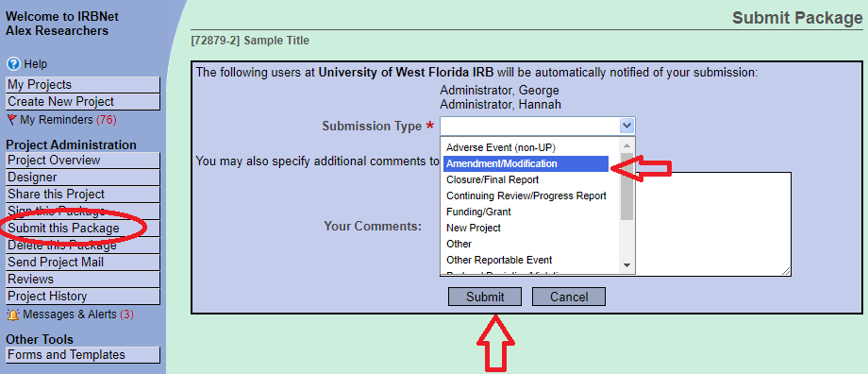Open My Projects from the sidebar
Screen dimensions: 868x374
(83, 85)
